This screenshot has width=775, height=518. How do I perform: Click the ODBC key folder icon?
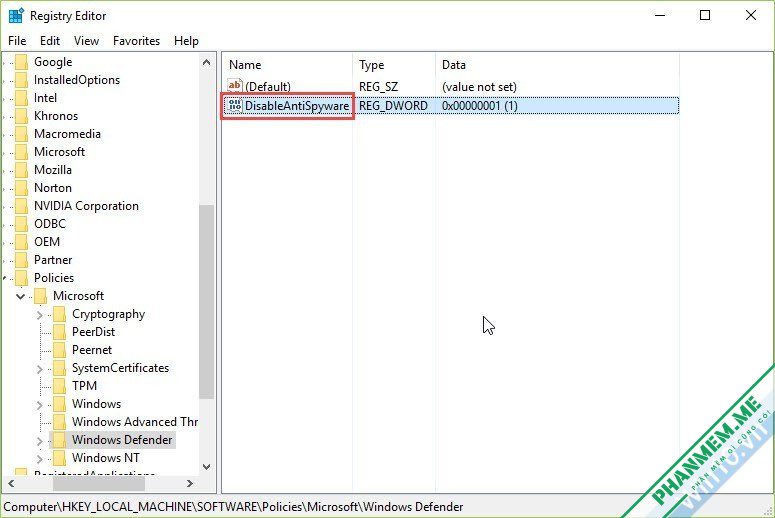tap(21, 224)
